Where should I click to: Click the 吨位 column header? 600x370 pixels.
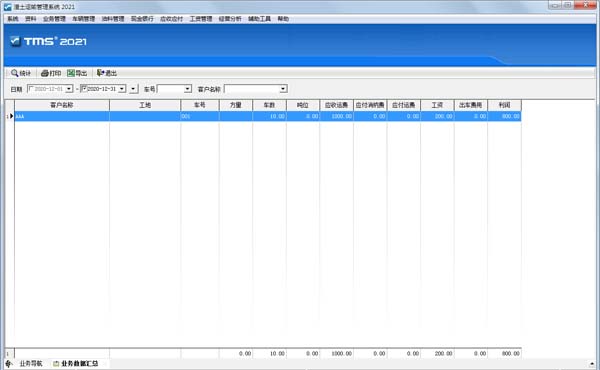coord(303,105)
